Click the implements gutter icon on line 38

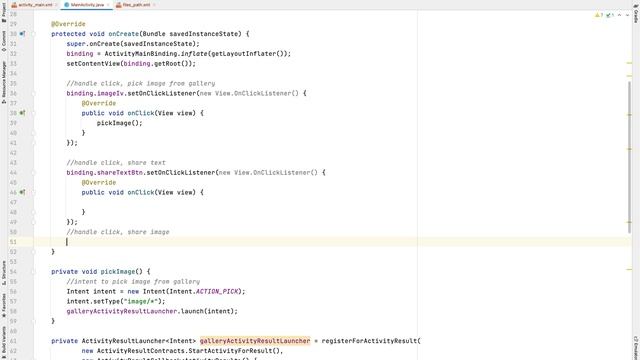22,113
